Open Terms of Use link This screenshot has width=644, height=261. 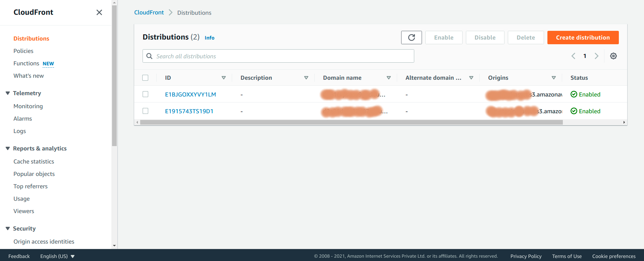point(567,256)
